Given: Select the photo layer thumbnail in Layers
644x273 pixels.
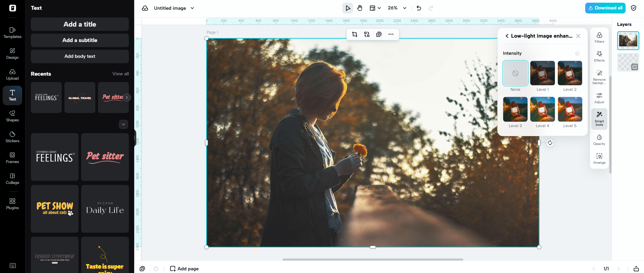Looking at the screenshot, I should (x=628, y=41).
